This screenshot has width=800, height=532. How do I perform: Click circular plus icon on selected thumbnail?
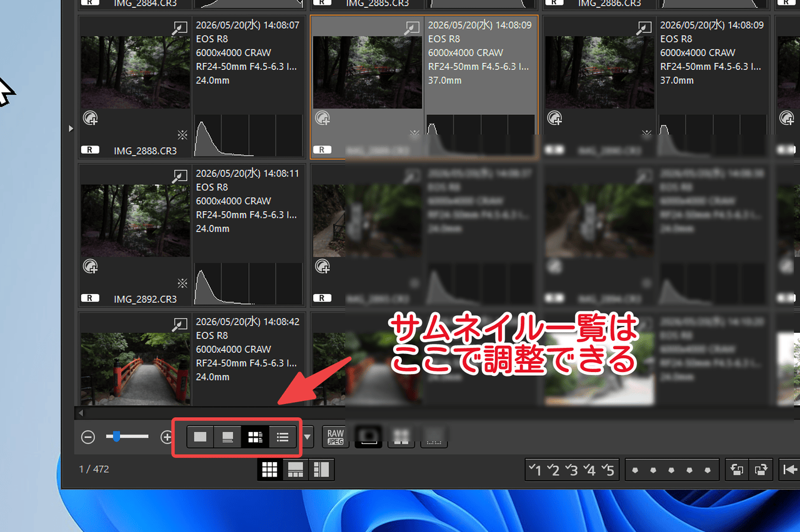tap(323, 118)
